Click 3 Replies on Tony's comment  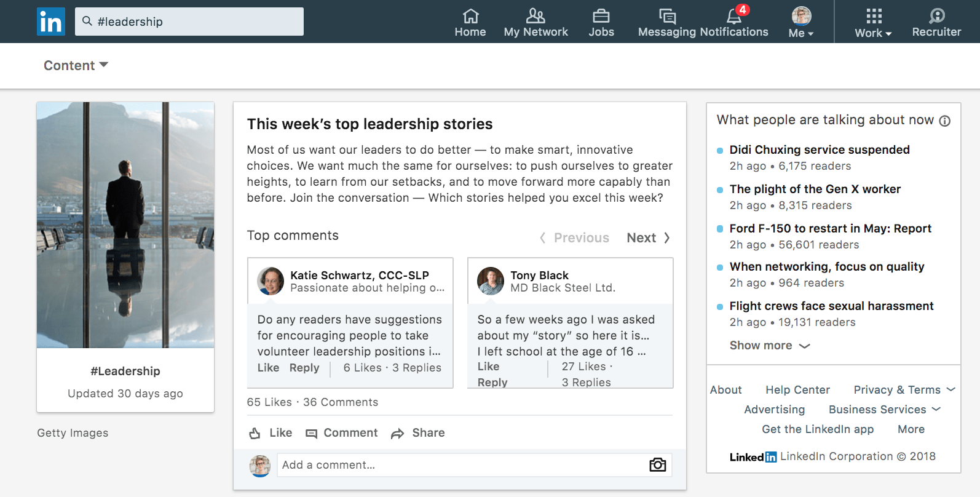click(x=587, y=383)
